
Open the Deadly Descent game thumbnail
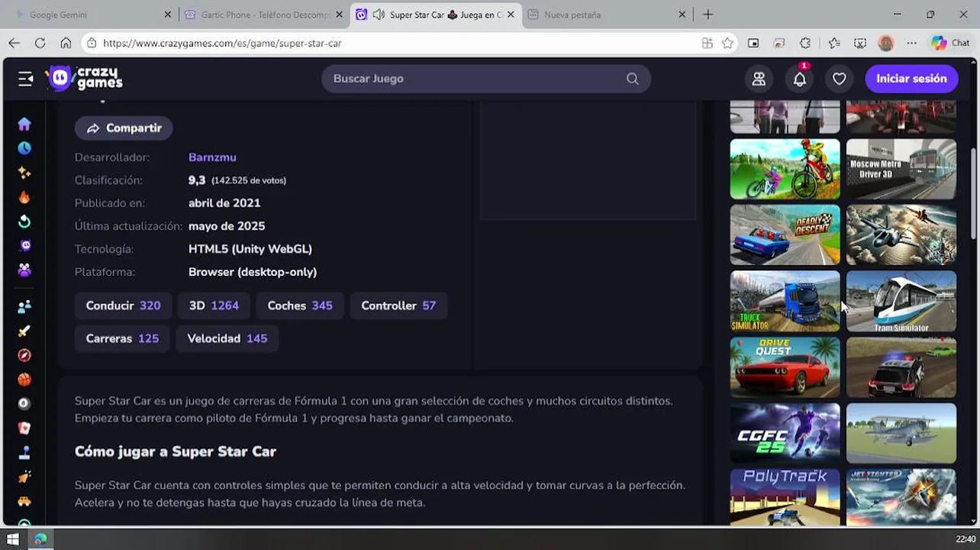[785, 235]
